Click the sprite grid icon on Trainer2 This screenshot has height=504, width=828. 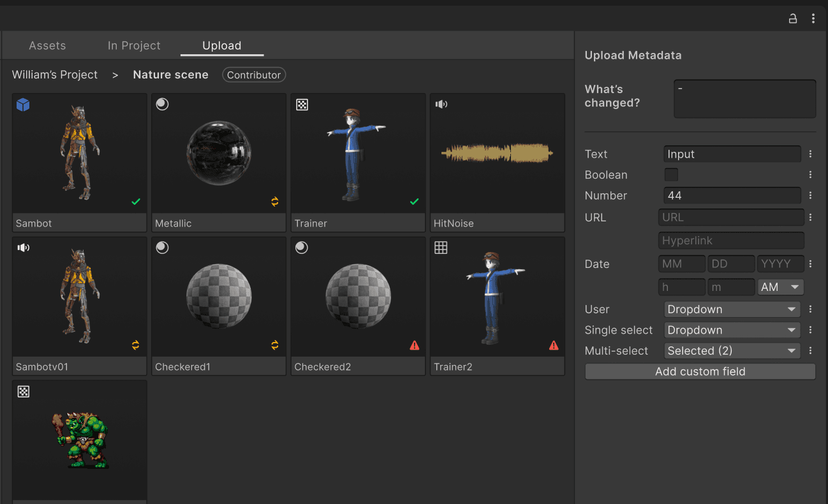coord(440,248)
